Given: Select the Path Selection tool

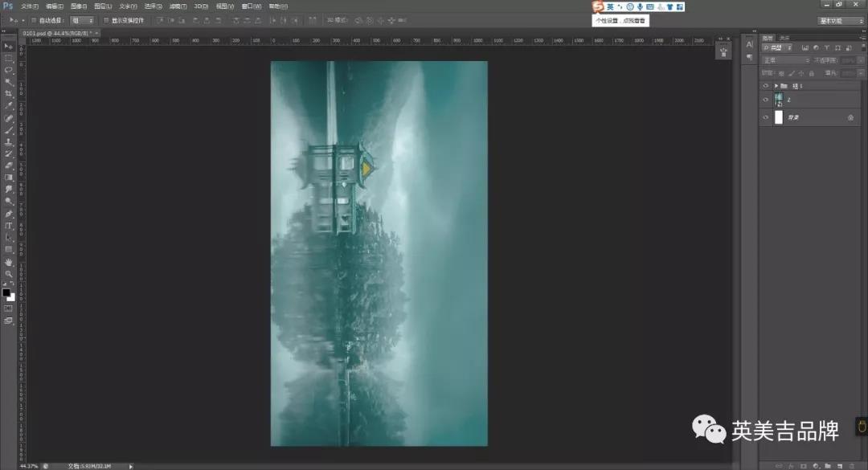Looking at the screenshot, I should click(x=8, y=238).
